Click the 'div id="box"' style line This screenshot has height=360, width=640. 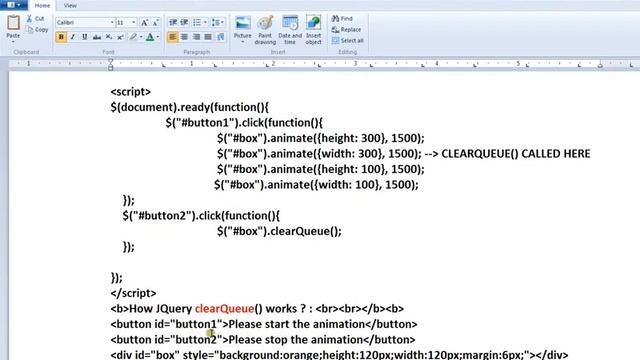[x=339, y=355]
